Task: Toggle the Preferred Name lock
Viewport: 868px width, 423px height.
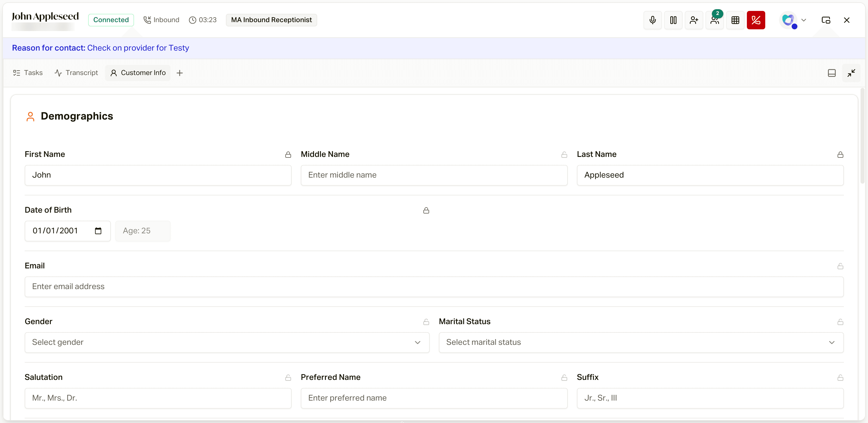Action: [x=564, y=378]
